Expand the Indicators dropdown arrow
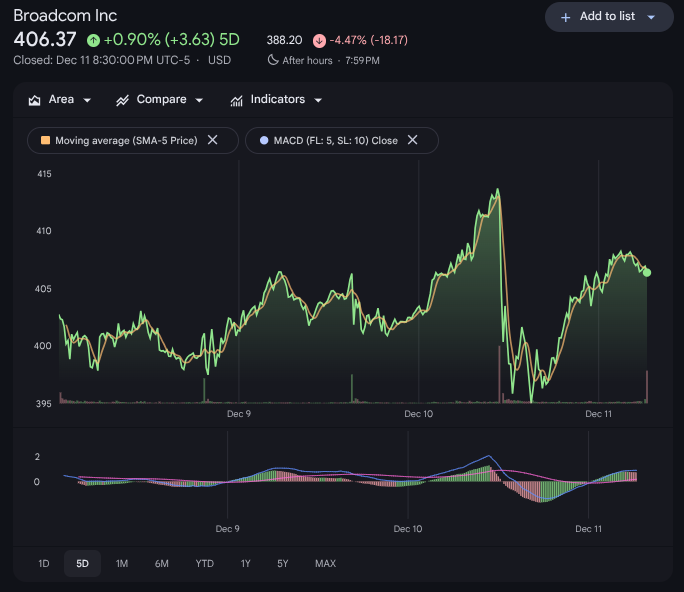684x592 pixels. tap(318, 100)
